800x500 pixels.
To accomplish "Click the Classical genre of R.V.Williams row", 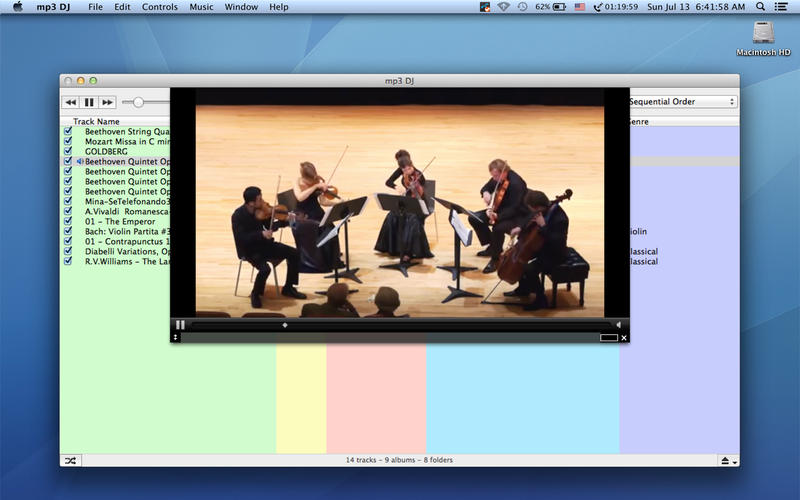I will coord(643,261).
